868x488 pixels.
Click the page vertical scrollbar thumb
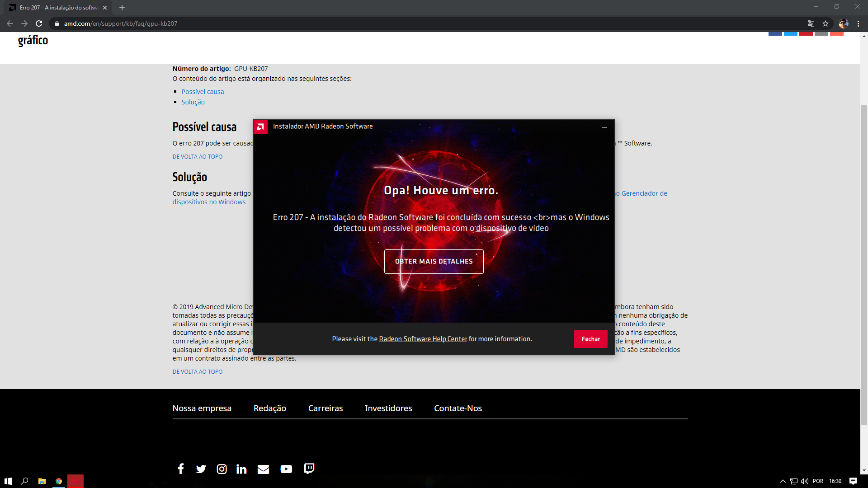864,265
